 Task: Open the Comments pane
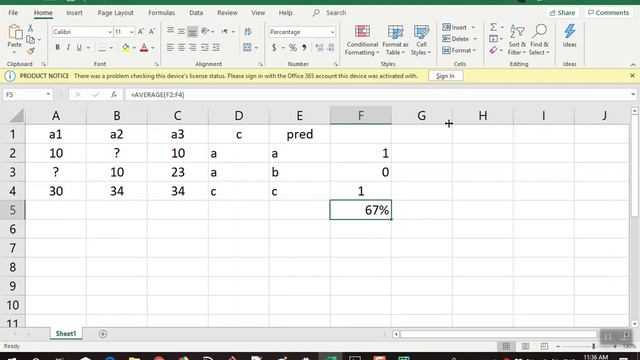pos(608,13)
